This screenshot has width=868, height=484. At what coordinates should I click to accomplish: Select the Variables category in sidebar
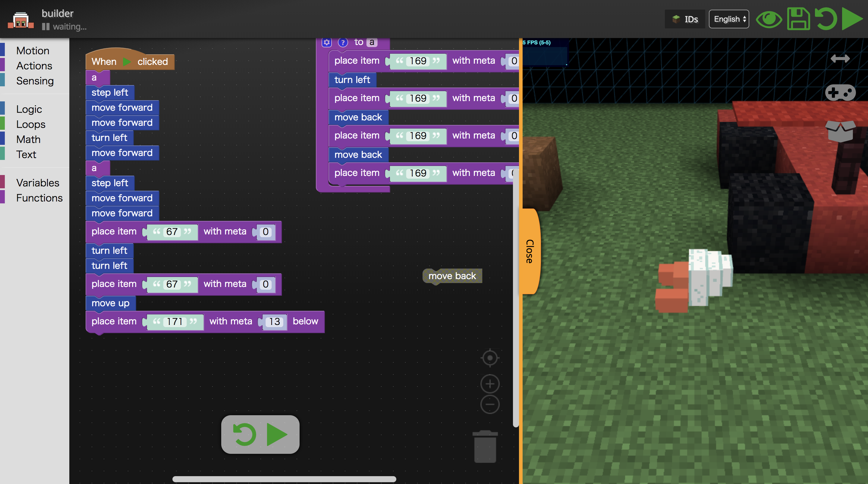[x=38, y=182]
